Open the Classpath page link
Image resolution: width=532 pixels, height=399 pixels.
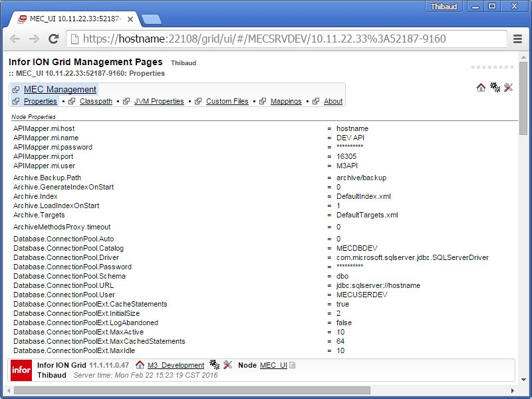click(96, 102)
